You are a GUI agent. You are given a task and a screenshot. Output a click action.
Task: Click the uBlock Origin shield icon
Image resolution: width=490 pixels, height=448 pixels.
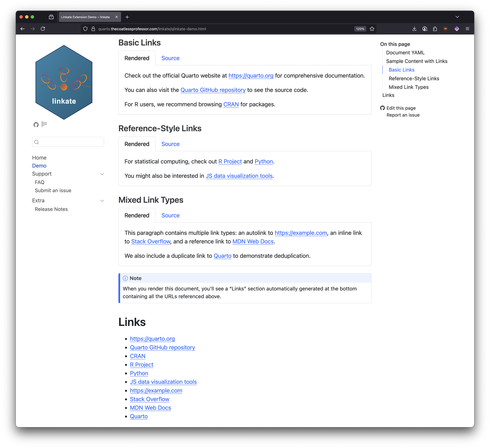(445, 29)
